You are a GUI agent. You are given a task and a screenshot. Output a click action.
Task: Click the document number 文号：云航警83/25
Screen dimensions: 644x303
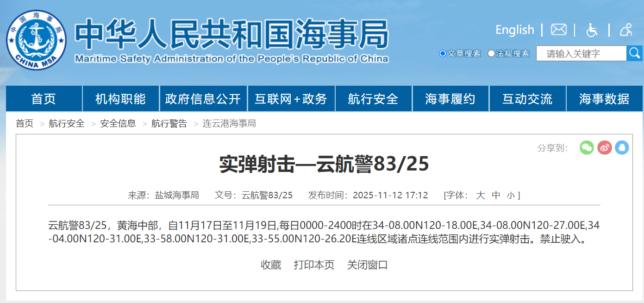(x=254, y=195)
